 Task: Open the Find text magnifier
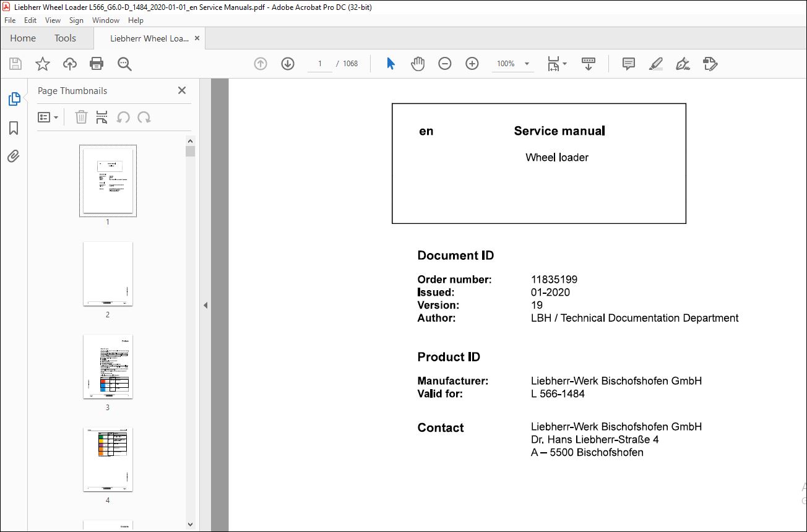click(x=124, y=64)
